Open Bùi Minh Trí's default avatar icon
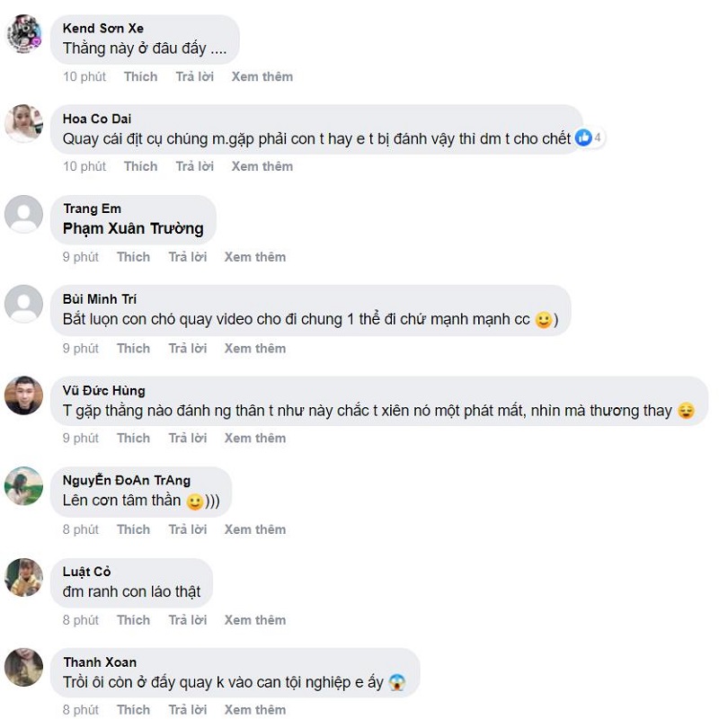719x728 pixels. pos(23,304)
